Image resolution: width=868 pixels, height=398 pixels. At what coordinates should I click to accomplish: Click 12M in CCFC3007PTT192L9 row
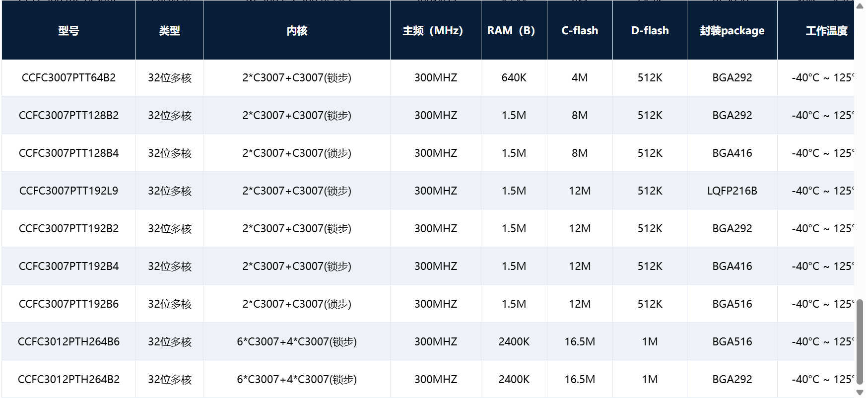click(x=580, y=191)
